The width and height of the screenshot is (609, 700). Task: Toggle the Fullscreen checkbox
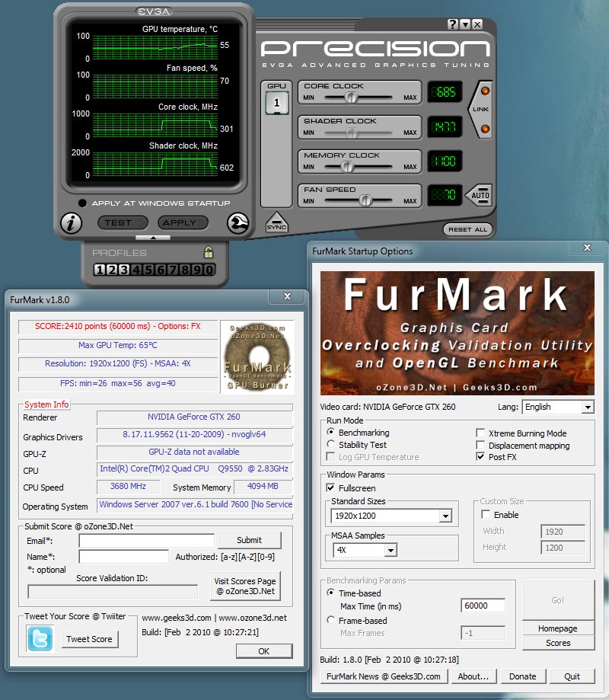(x=330, y=488)
